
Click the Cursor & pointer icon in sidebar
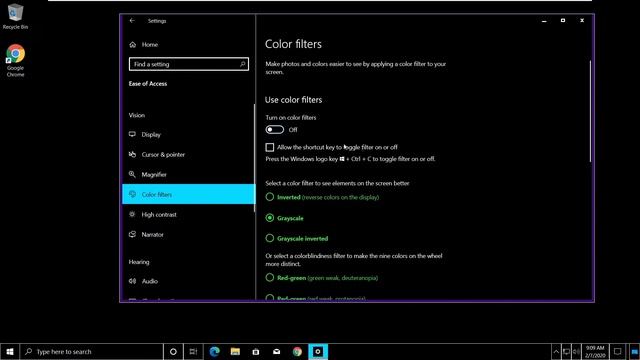[132, 154]
